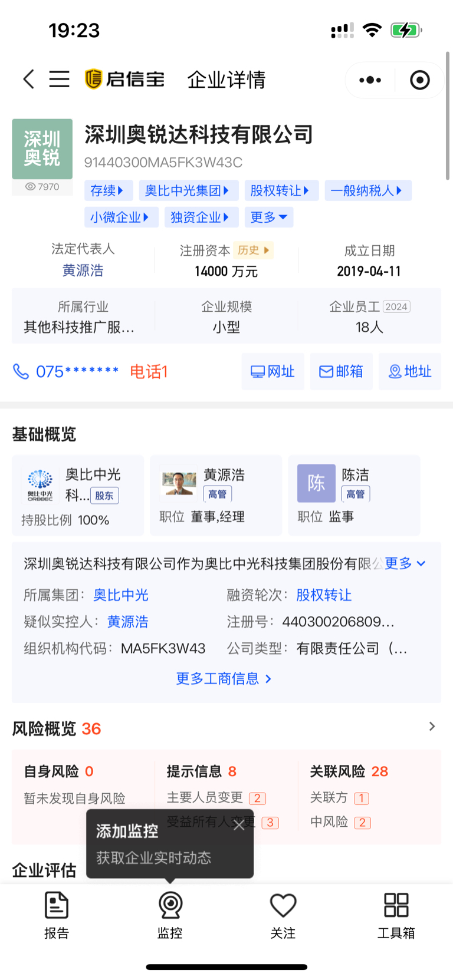Open the hamburger menu icon
Screen dimensions: 453x980
59,79
